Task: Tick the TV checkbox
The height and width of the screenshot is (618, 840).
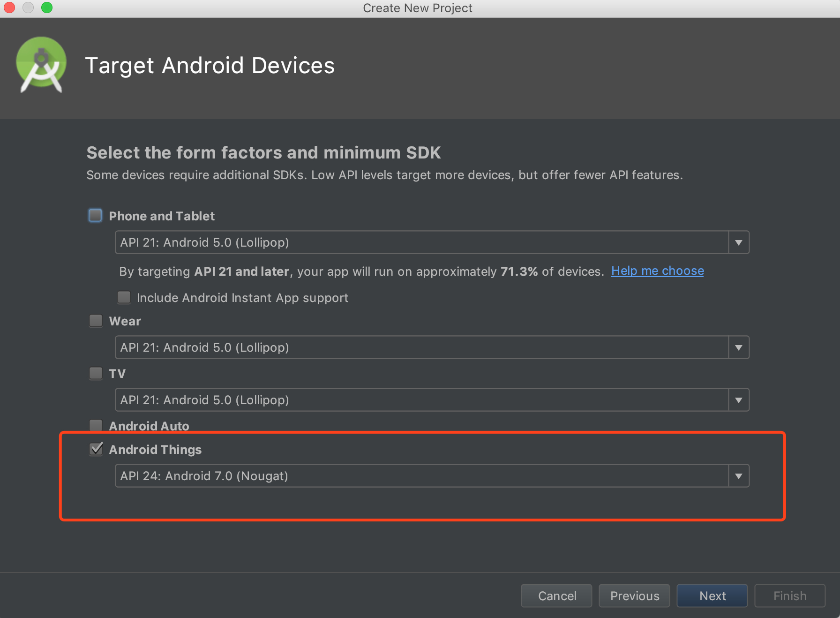Action: point(96,373)
